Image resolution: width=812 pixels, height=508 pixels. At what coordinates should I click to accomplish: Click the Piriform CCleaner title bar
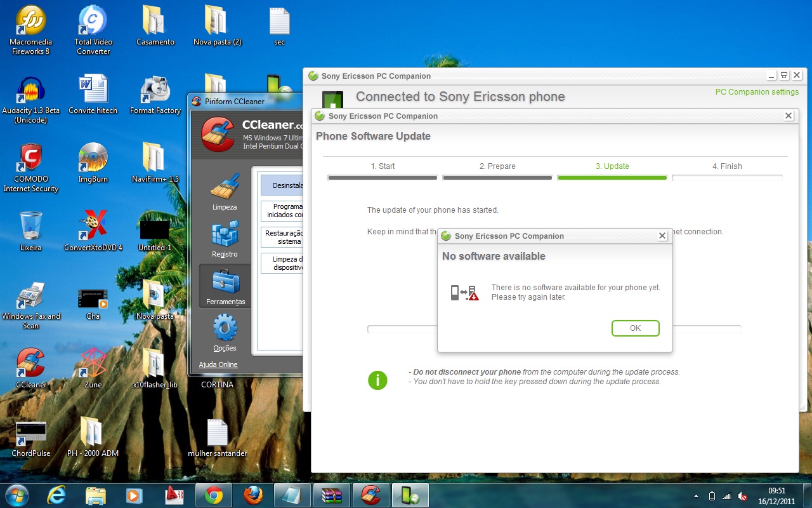pos(246,101)
